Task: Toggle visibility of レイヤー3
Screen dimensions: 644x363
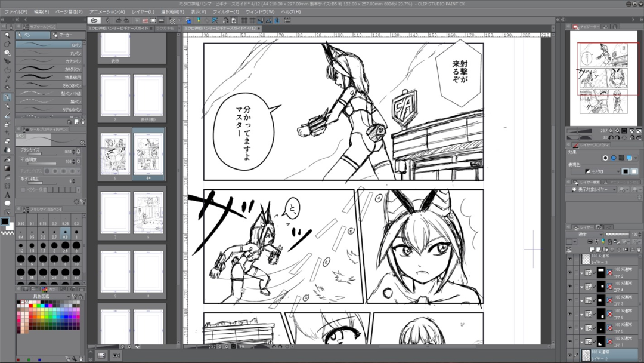Action: [x=570, y=259]
